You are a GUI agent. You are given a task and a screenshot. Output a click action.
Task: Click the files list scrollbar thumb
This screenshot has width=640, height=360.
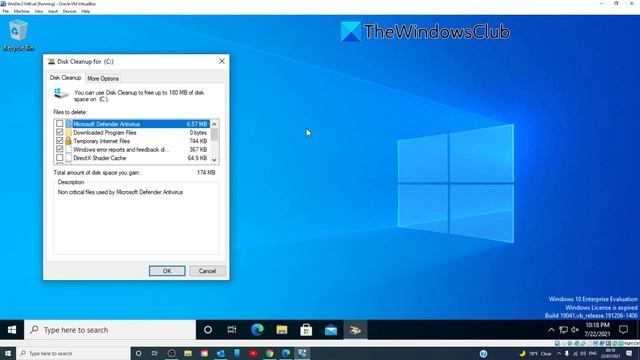[x=214, y=135]
